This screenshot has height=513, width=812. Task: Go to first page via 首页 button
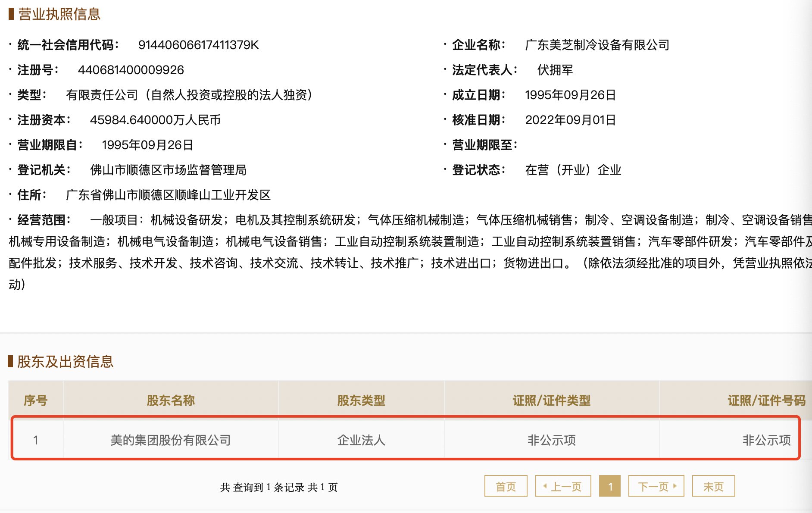point(506,486)
